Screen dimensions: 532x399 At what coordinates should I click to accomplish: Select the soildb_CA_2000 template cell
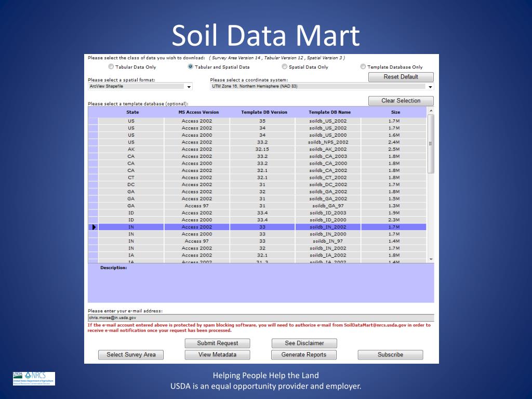[328, 164]
